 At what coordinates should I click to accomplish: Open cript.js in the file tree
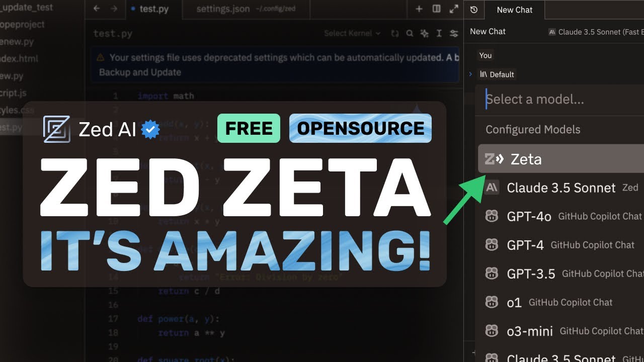point(13,93)
